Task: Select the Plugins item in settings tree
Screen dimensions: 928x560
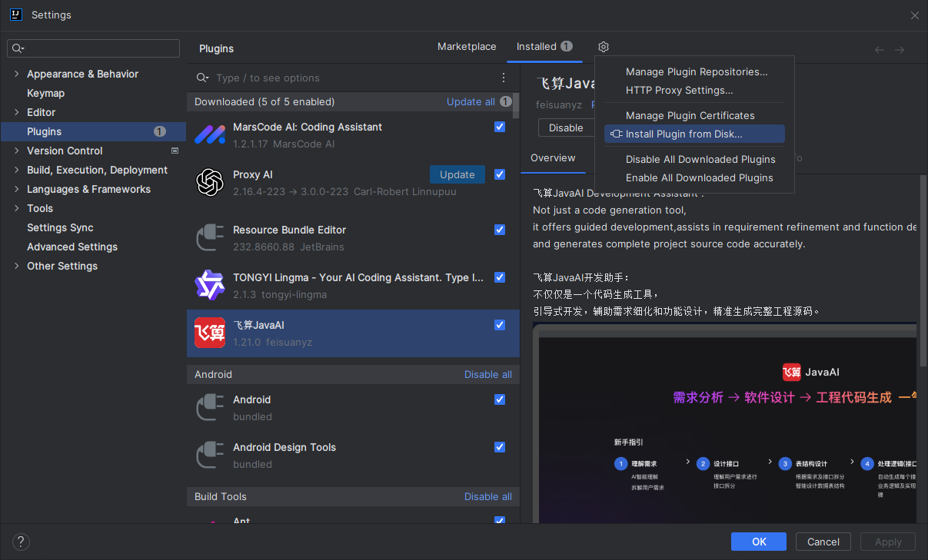Action: point(93,131)
